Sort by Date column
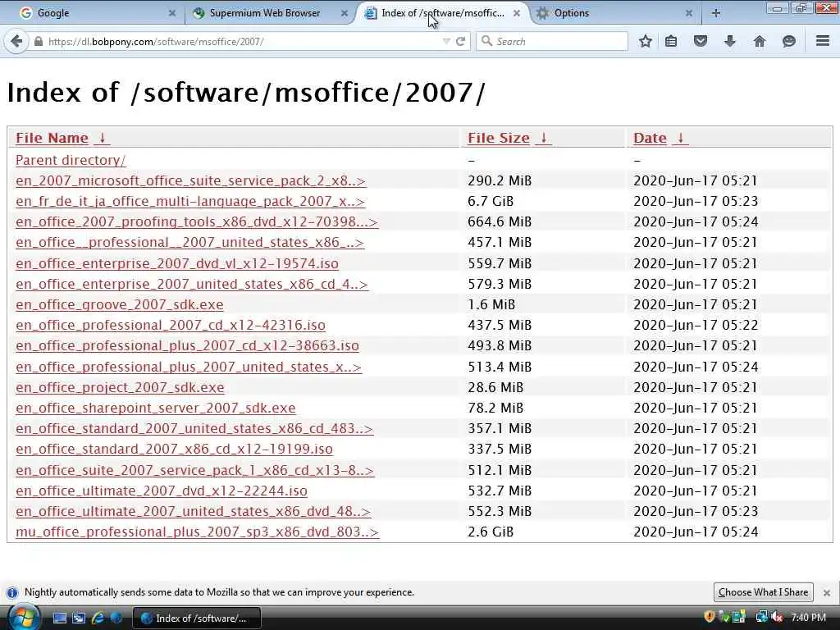The width and height of the screenshot is (840, 630). click(x=650, y=138)
